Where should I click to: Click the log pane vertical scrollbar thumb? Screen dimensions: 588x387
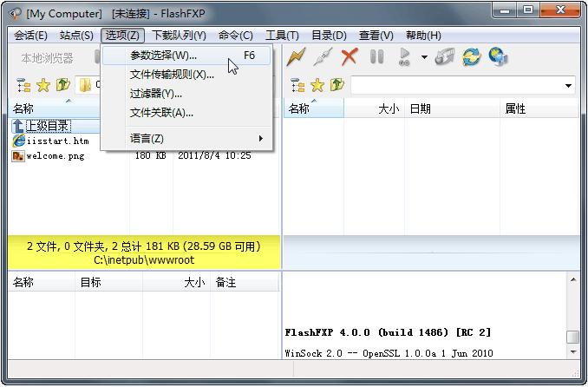(x=572, y=338)
